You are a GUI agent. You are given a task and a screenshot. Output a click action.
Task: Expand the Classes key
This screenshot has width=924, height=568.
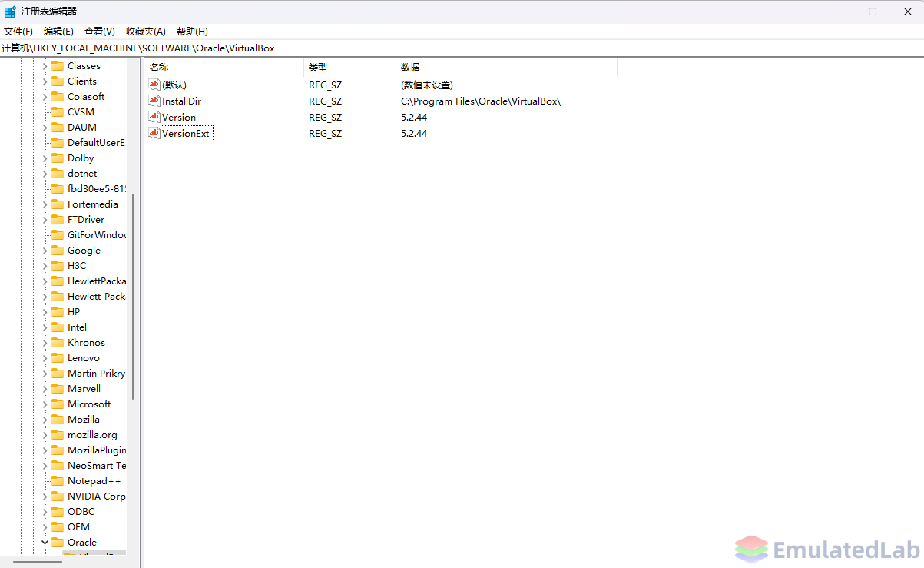45,66
